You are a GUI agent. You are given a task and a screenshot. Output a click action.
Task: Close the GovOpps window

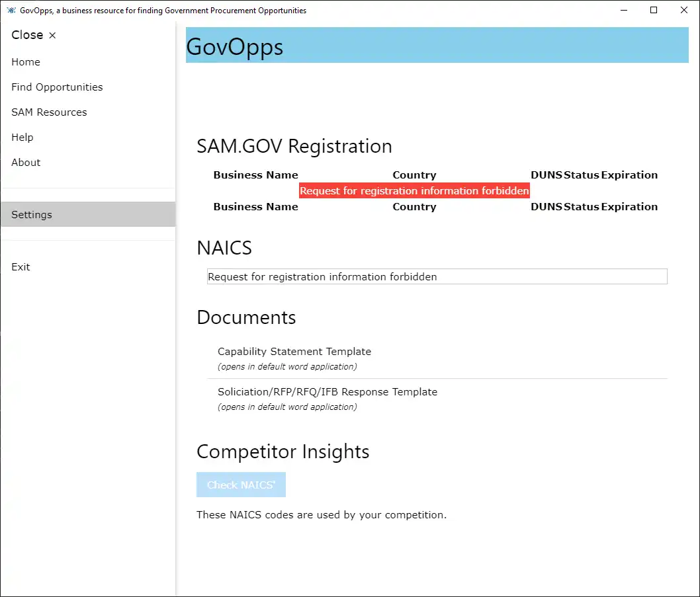click(x=683, y=10)
